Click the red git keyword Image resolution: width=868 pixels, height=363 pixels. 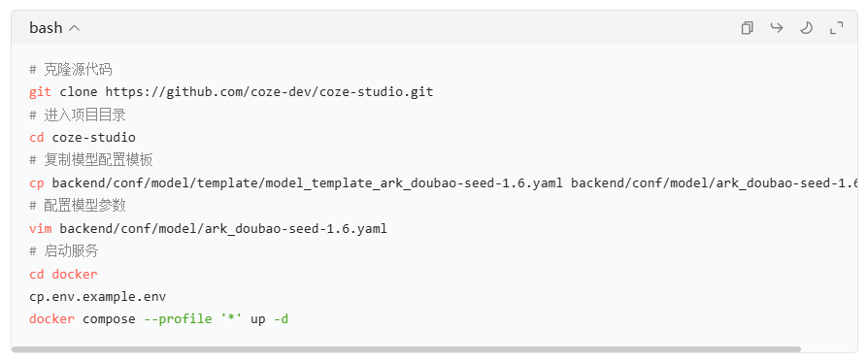pyautogui.click(x=41, y=92)
